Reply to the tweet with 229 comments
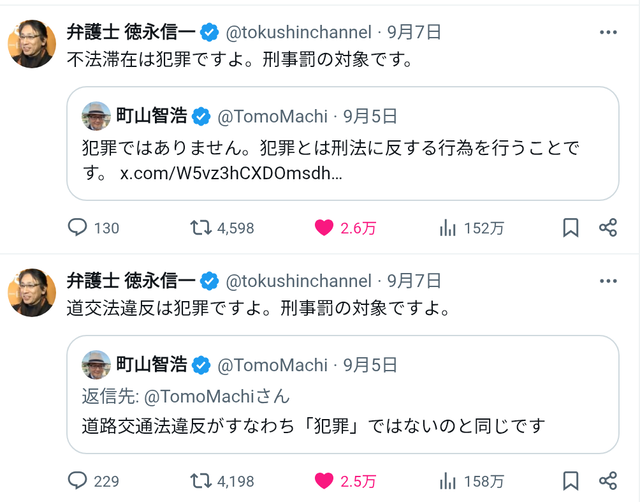This screenshot has width=640, height=502. click(x=77, y=480)
